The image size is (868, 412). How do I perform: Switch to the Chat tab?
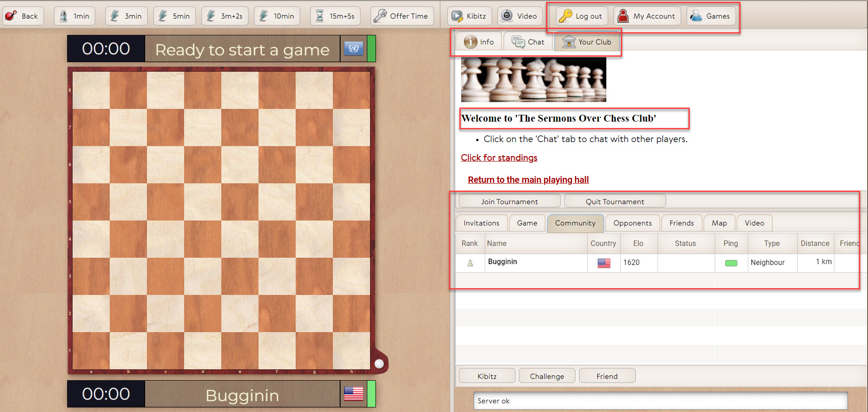528,42
